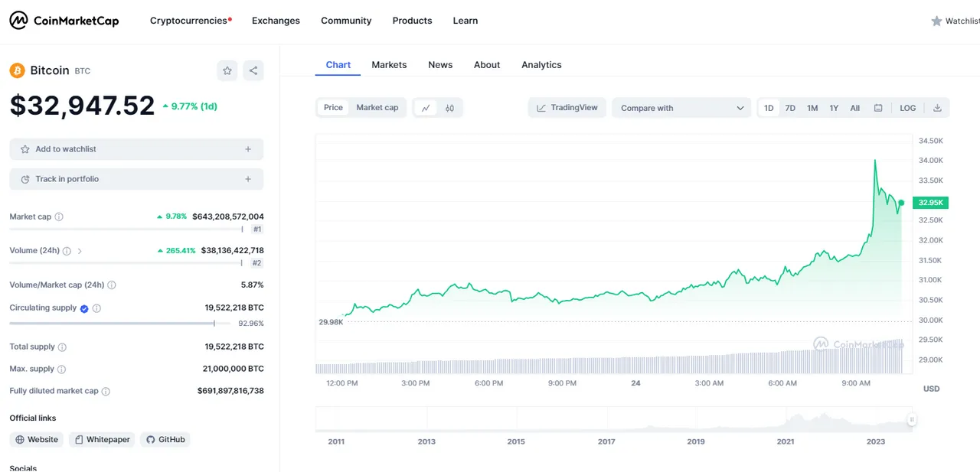Expand the Volume (24h) chevron
This screenshot has height=472, width=980.
tap(80, 251)
